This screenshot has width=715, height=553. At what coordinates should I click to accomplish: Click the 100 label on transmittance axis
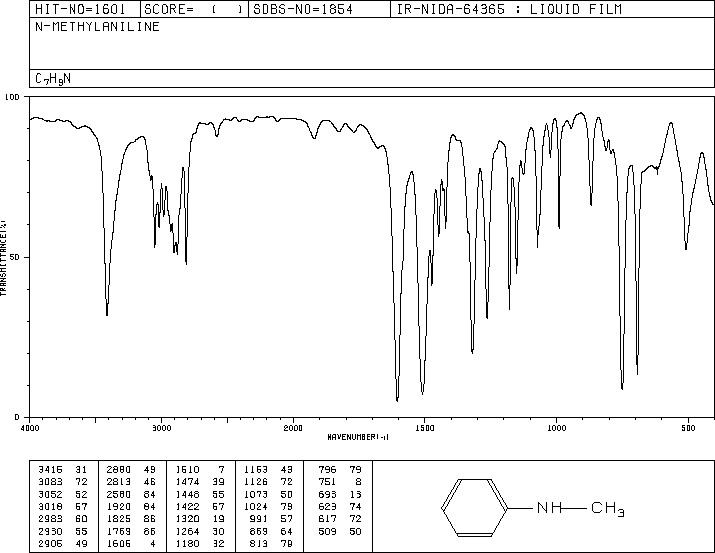click(12, 97)
